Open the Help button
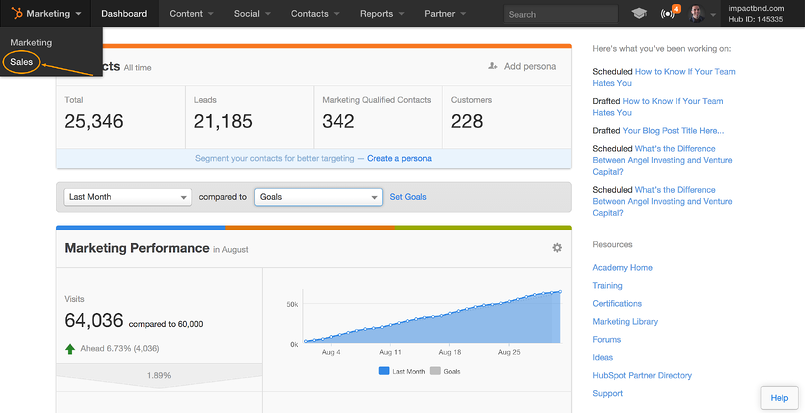The width and height of the screenshot is (805, 413). coord(779,398)
